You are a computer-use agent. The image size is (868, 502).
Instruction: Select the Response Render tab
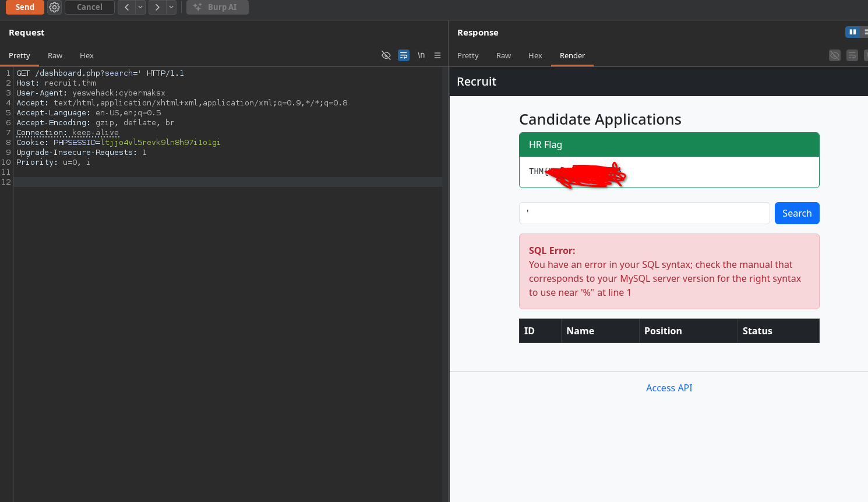(x=572, y=55)
